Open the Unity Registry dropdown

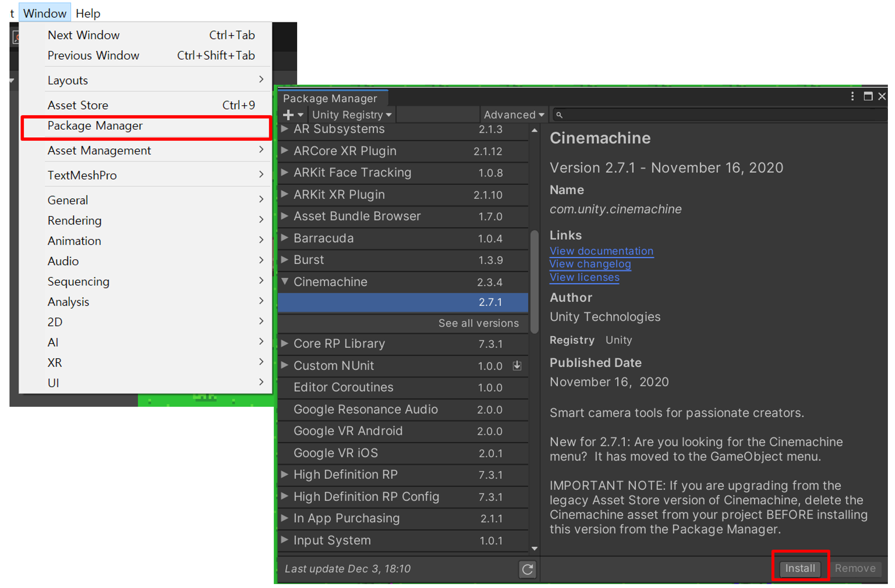(x=351, y=115)
